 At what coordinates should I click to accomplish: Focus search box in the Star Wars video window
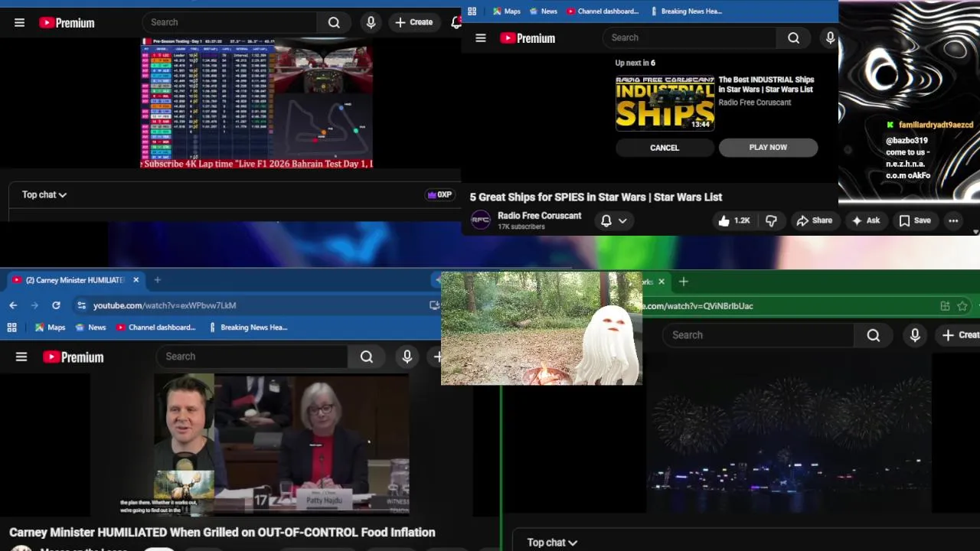pyautogui.click(x=689, y=37)
